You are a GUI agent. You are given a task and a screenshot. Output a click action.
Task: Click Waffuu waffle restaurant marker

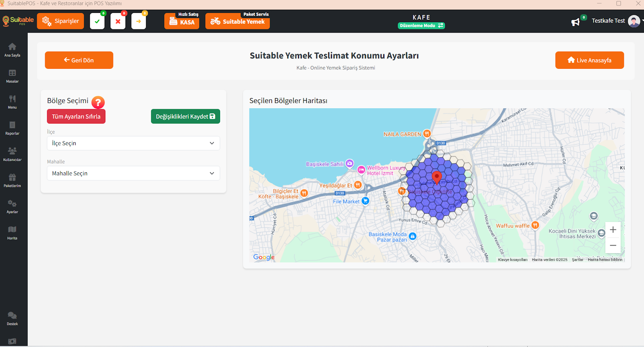[x=535, y=225]
